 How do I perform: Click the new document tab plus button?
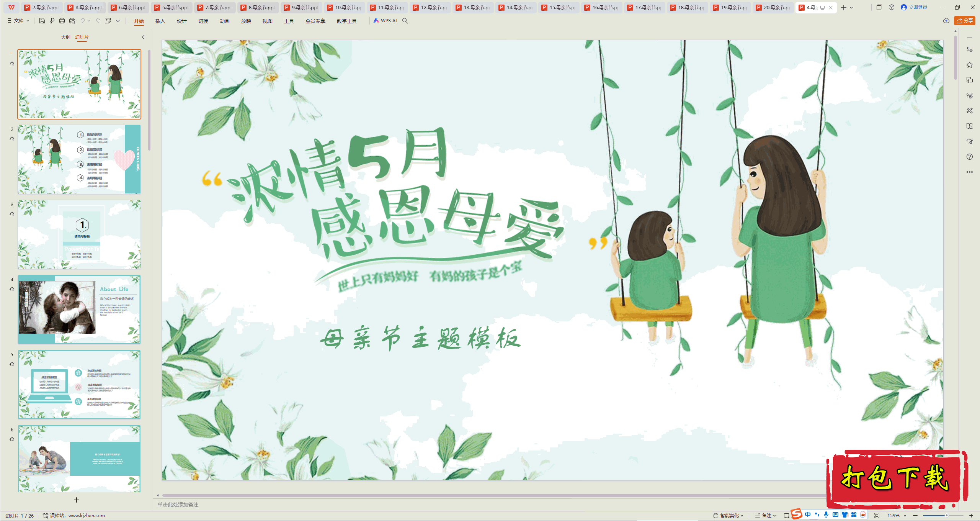843,8
